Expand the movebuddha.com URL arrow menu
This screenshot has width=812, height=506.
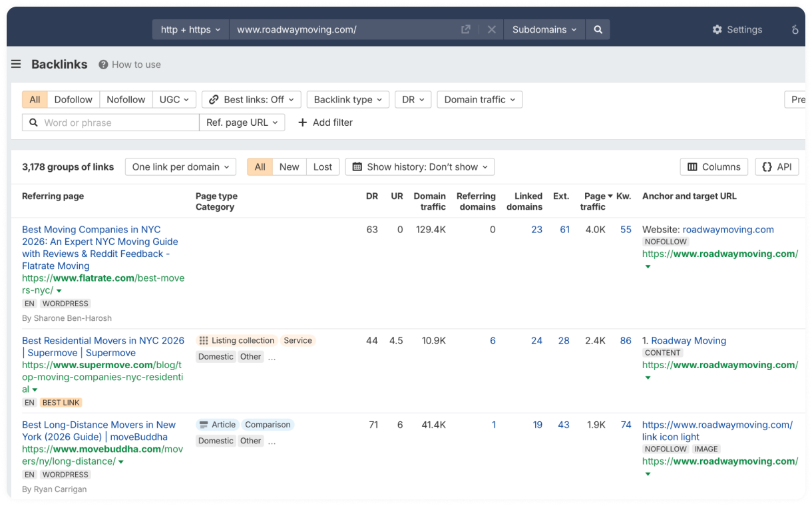tap(121, 461)
